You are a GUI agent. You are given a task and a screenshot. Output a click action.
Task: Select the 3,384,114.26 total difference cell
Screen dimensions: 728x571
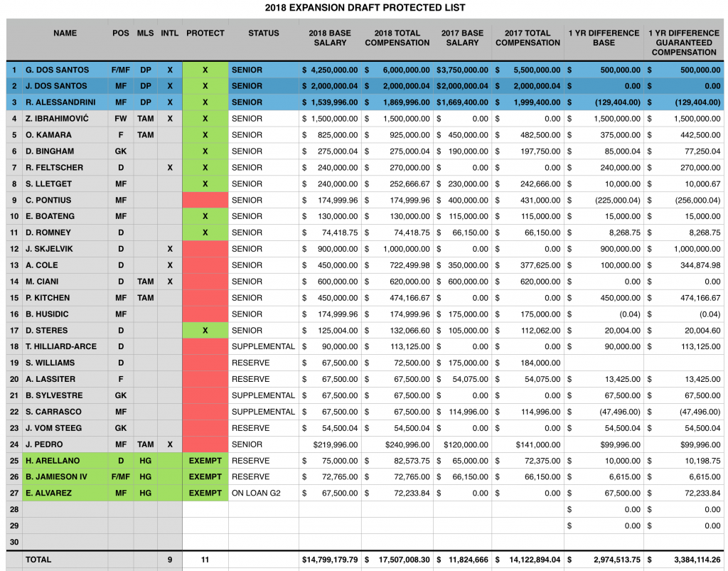point(683,560)
